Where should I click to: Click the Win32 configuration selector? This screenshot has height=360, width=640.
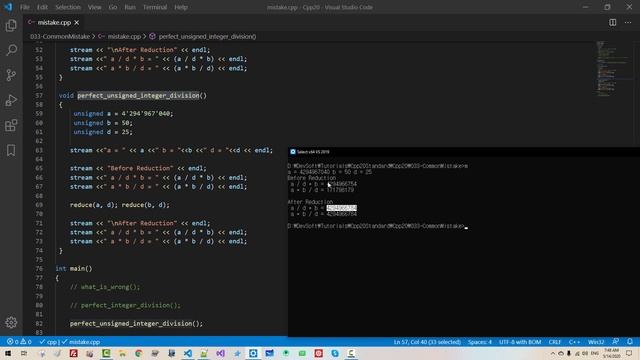click(x=596, y=342)
